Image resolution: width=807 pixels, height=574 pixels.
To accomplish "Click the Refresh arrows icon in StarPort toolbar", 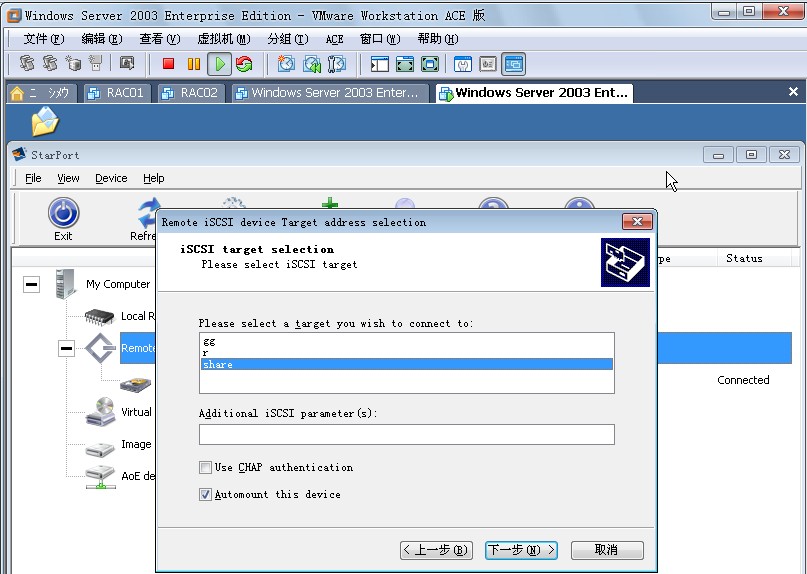I will [147, 213].
